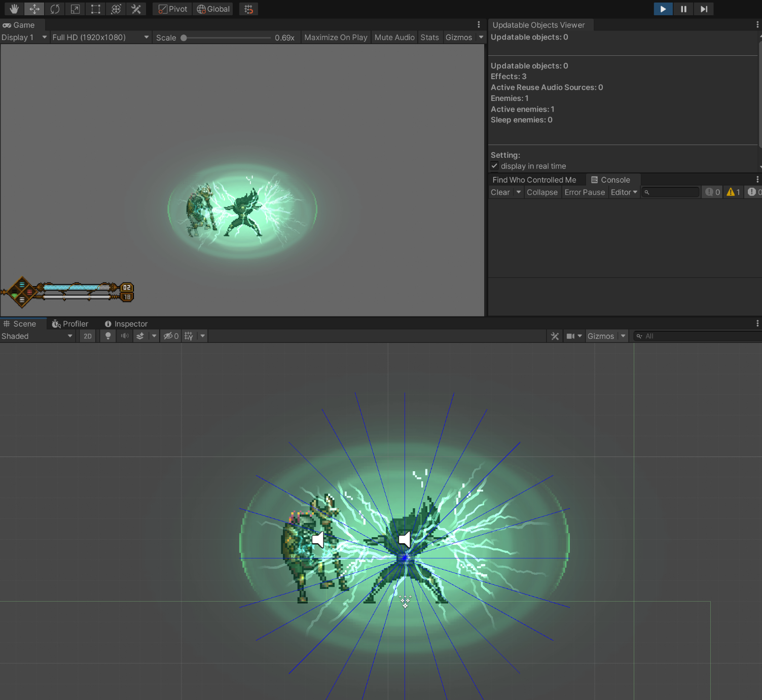Open the custom editor tools icon
This screenshot has height=700, width=762.
click(136, 9)
